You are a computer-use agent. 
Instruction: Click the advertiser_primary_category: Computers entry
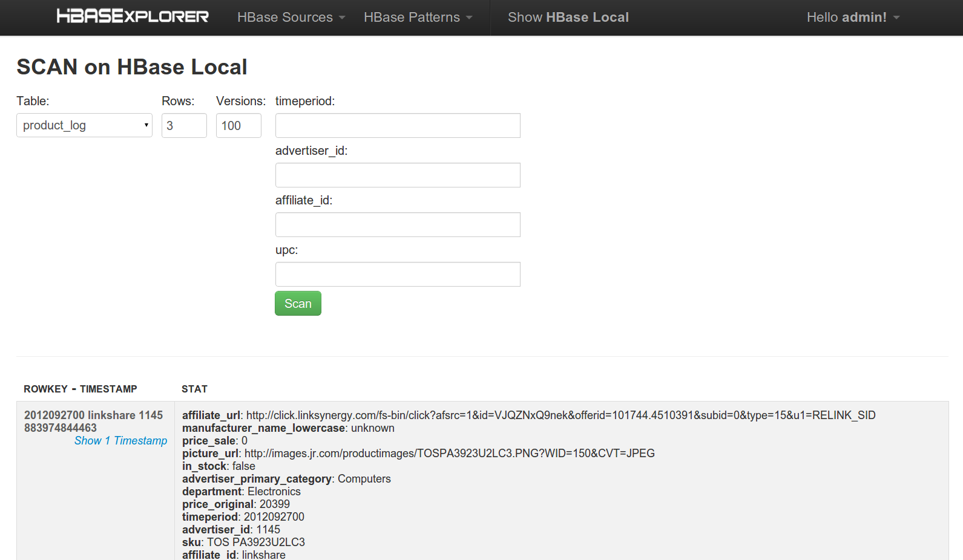286,479
